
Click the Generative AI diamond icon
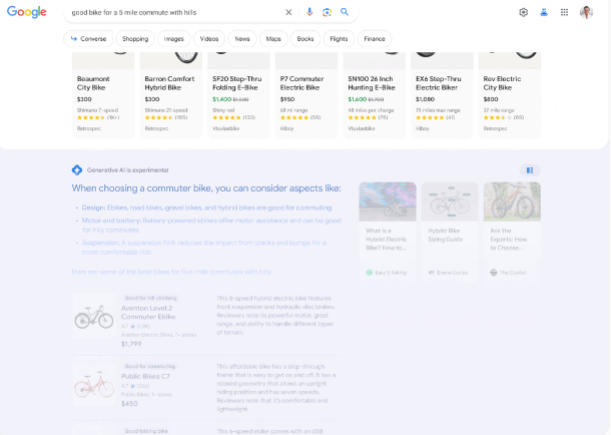pos(77,170)
